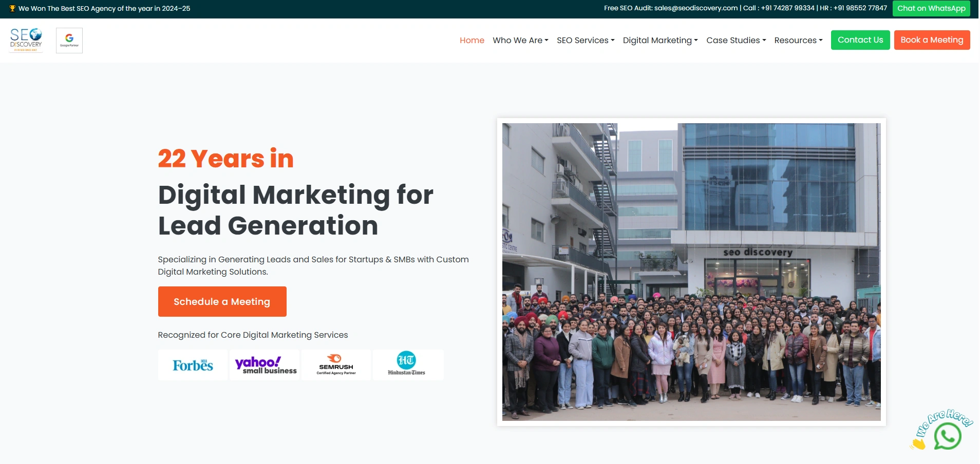Open the SEO Services menu
Screen dimensions: 980x464
coord(585,40)
